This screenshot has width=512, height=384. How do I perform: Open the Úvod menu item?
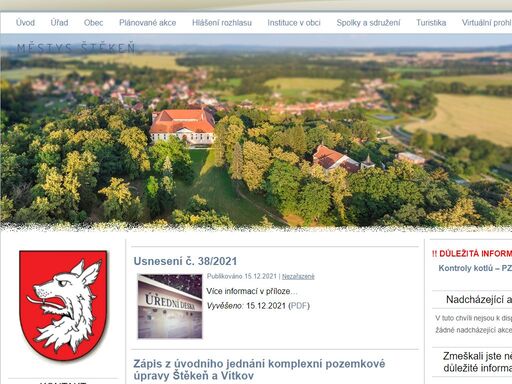pyautogui.click(x=25, y=23)
